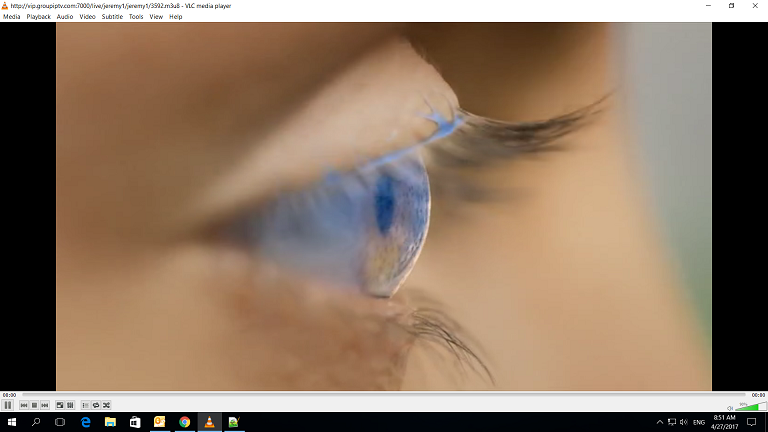Image resolution: width=768 pixels, height=432 pixels.
Task: Stop playback with the stop button
Action: coord(34,405)
